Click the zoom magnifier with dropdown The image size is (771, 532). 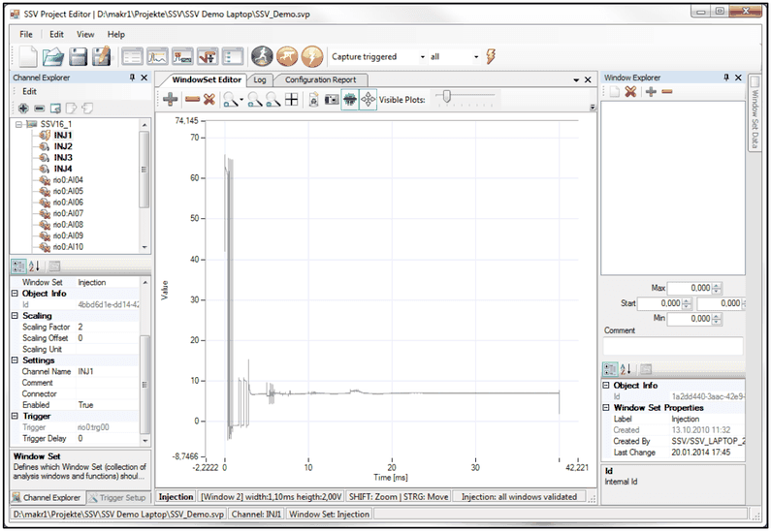click(x=233, y=100)
